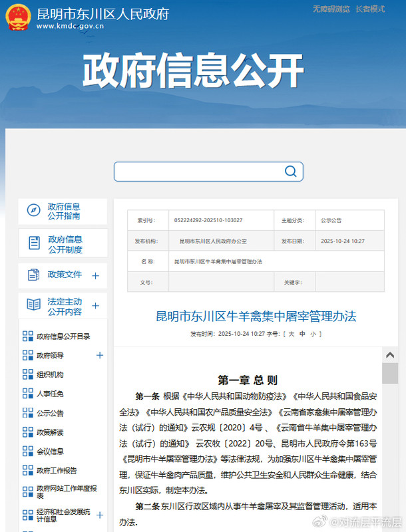
Task: Open 政府信息公开指南 menu item
Action: [63, 211]
